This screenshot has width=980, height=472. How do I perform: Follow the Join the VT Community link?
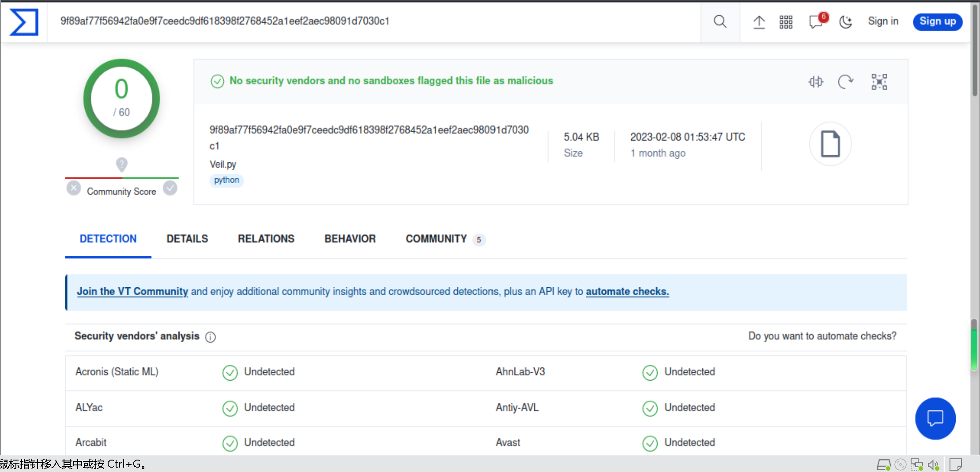pos(132,292)
